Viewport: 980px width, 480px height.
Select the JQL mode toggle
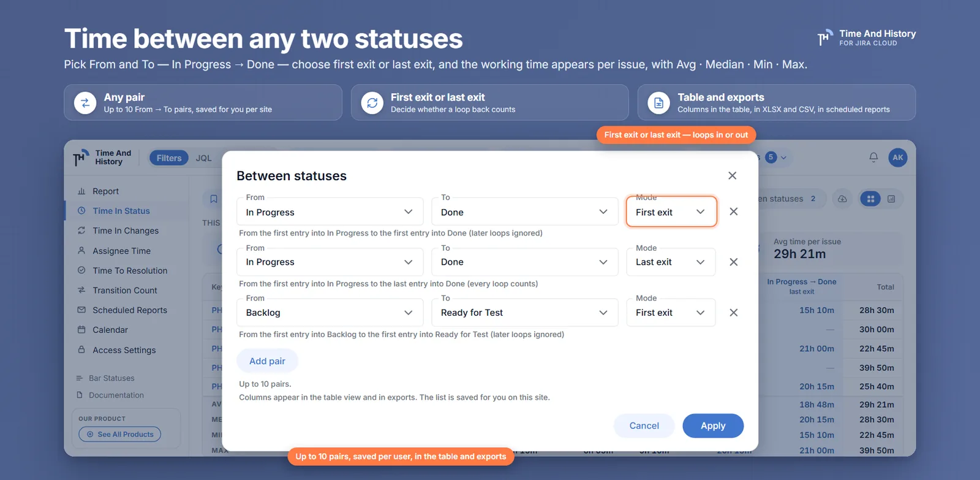(x=203, y=158)
